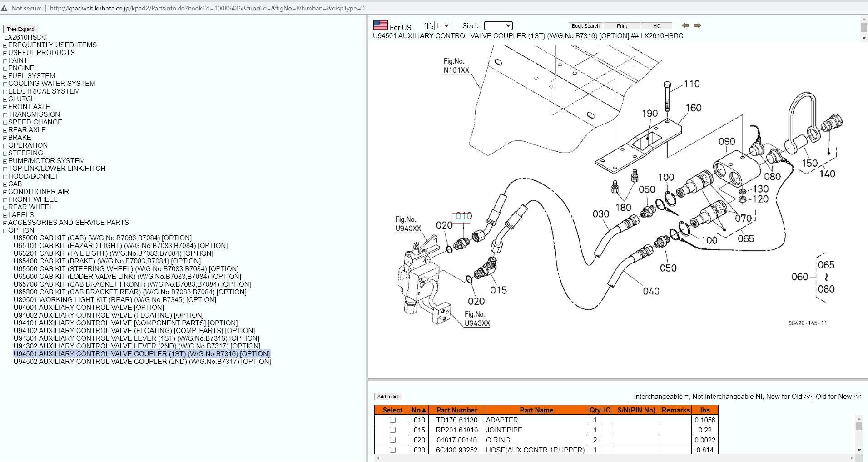Click part callout 070 in diagram
Viewport: 868px width, 462px height.
pyautogui.click(x=744, y=219)
